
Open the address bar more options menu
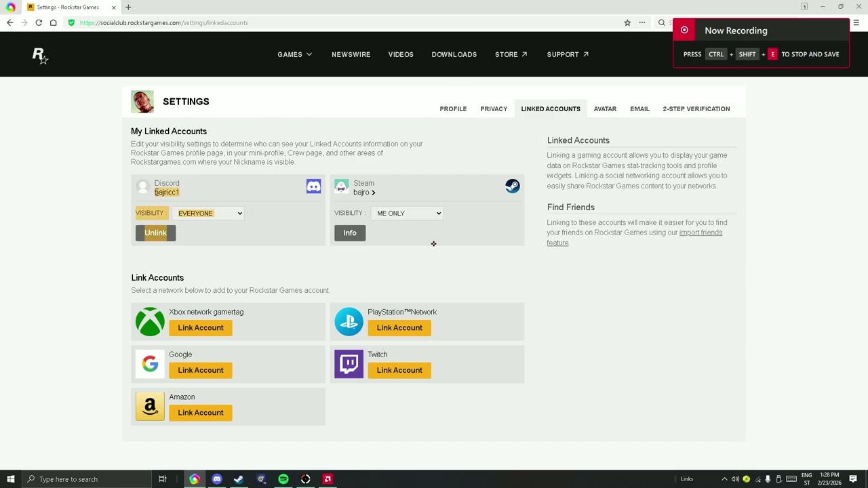coord(642,22)
